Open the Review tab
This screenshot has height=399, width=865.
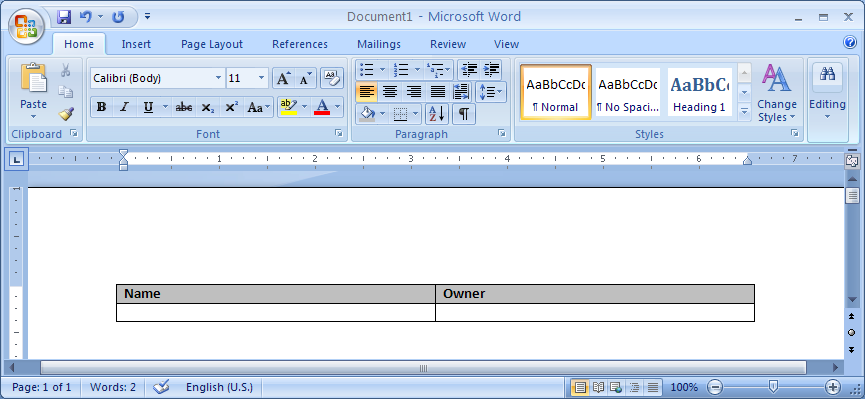pos(448,44)
